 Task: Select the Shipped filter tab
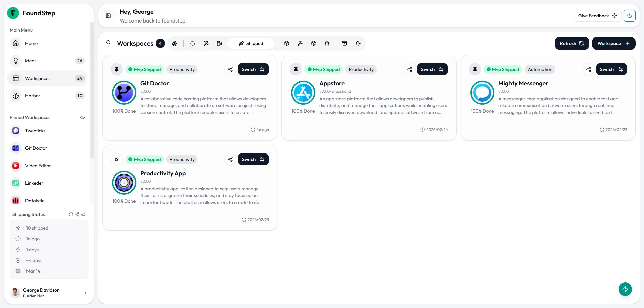pos(251,43)
